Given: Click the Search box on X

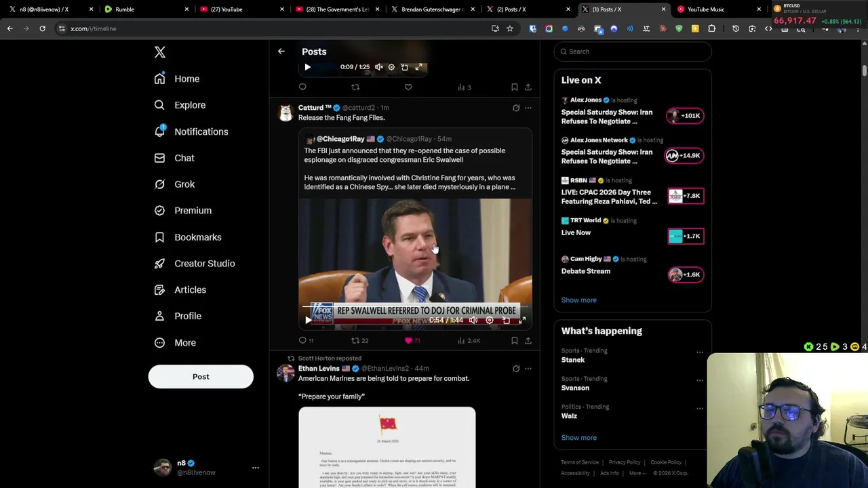Looking at the screenshot, I should click(633, 52).
